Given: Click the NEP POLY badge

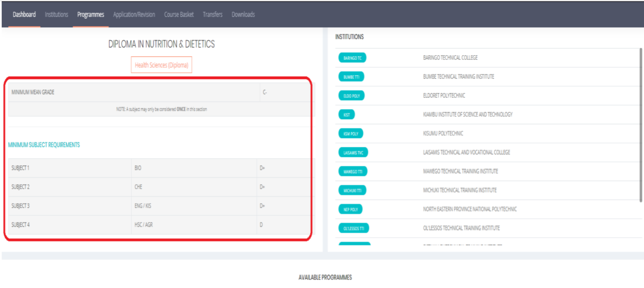Looking at the screenshot, I should (350, 209).
